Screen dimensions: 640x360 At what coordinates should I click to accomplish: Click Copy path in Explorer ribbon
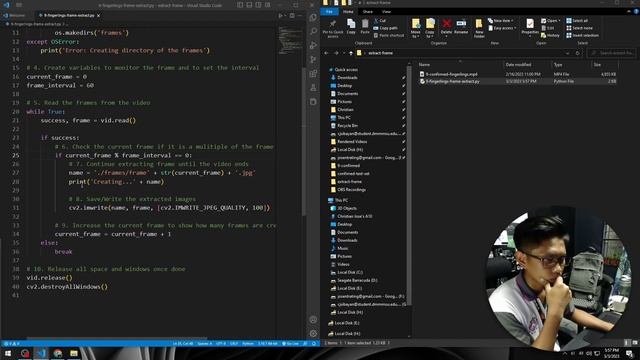(x=385, y=28)
